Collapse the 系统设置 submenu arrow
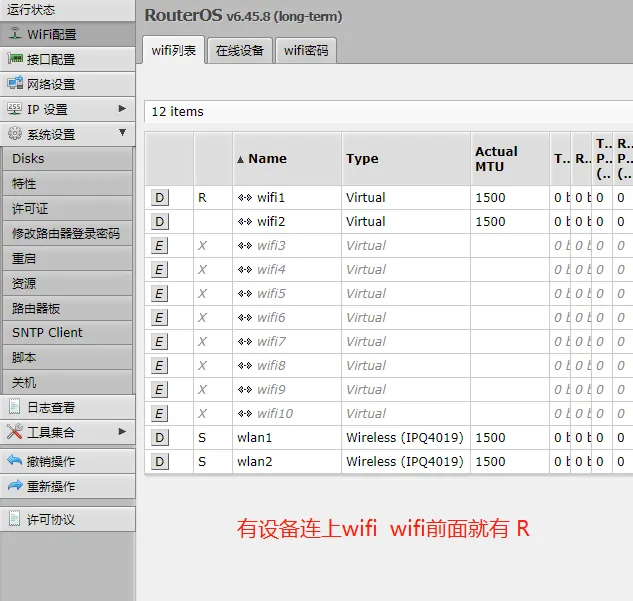This screenshot has width=633, height=601. point(122,133)
